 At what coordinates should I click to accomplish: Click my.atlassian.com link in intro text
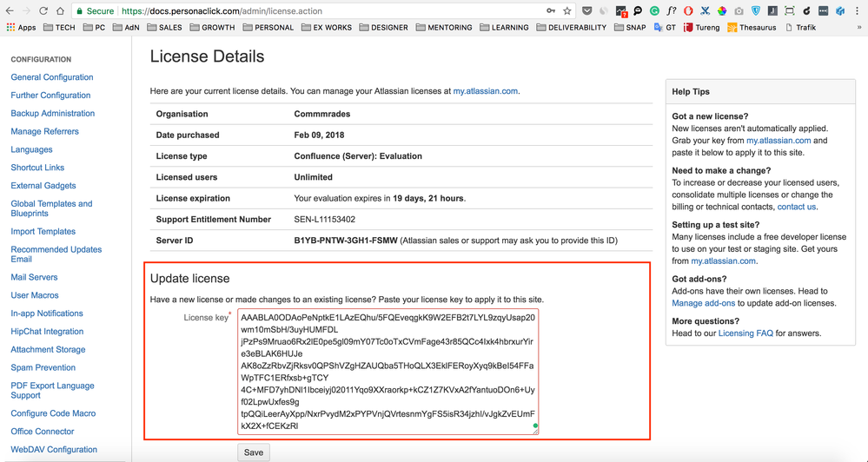coord(486,91)
